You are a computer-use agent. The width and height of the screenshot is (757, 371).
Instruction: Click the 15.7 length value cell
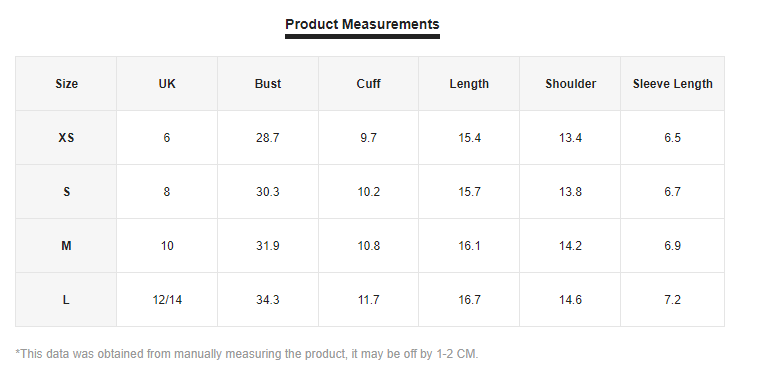pos(469,192)
